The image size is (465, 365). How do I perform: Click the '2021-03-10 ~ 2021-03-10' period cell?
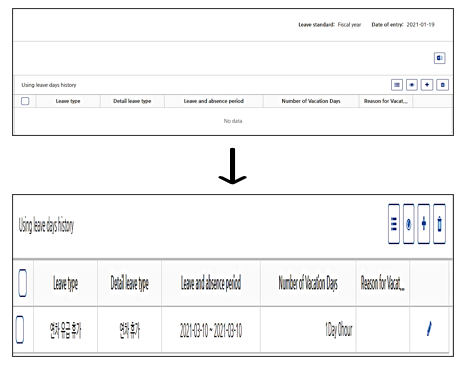211,330
